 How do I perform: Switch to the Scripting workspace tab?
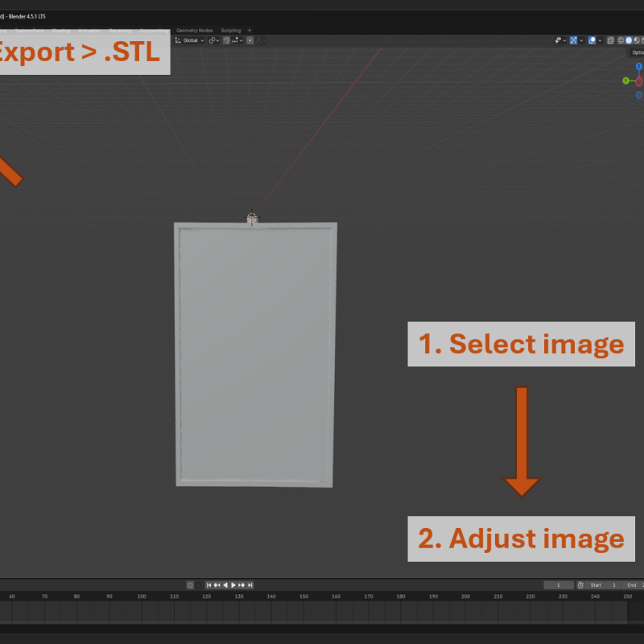230,31
